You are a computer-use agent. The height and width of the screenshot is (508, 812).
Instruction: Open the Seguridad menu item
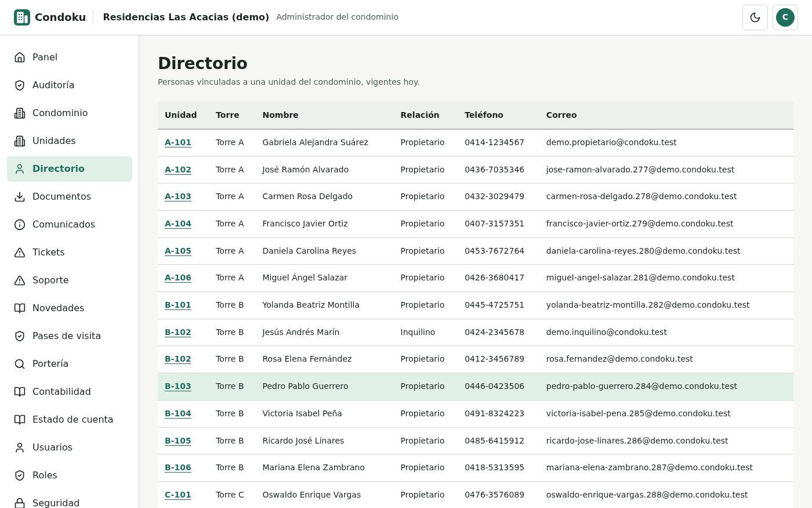click(70, 502)
